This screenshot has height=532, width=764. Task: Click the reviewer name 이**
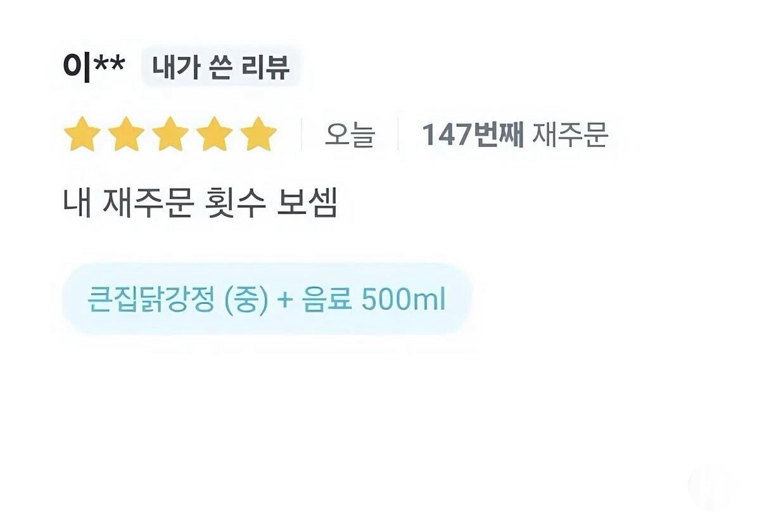tap(94, 66)
